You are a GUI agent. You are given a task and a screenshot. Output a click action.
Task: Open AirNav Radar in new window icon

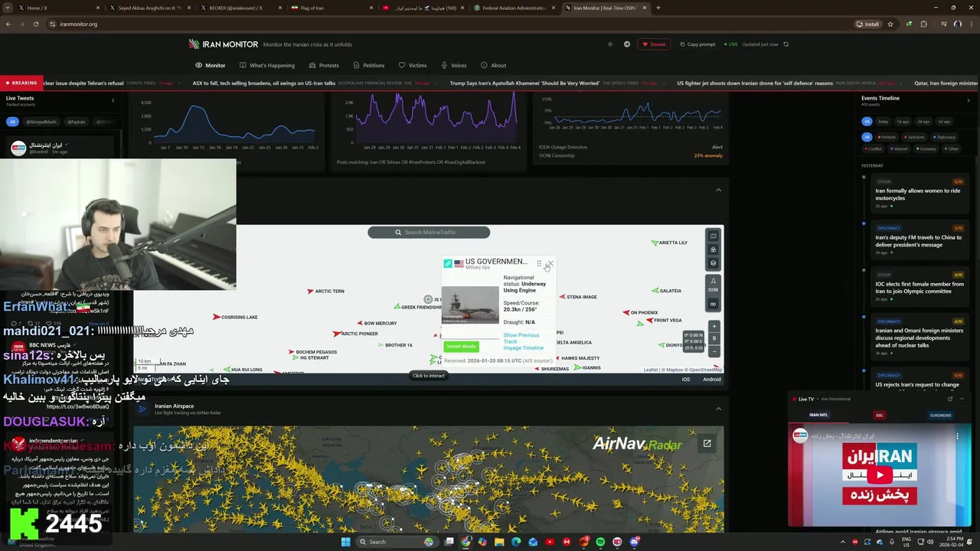point(707,443)
